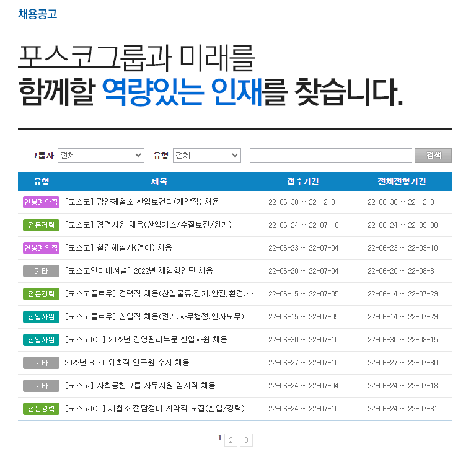
Task: Open 2022년 RIST 위촉직 연구원 수시 채용
Action: (x=127, y=362)
